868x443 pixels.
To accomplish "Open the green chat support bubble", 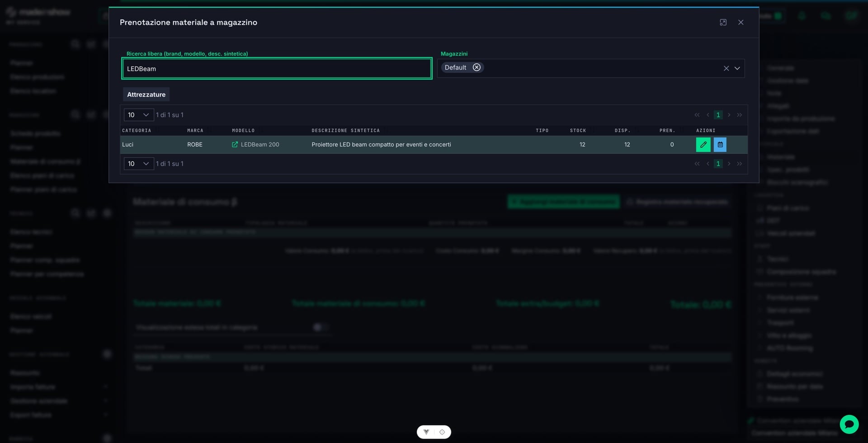I will point(849,424).
